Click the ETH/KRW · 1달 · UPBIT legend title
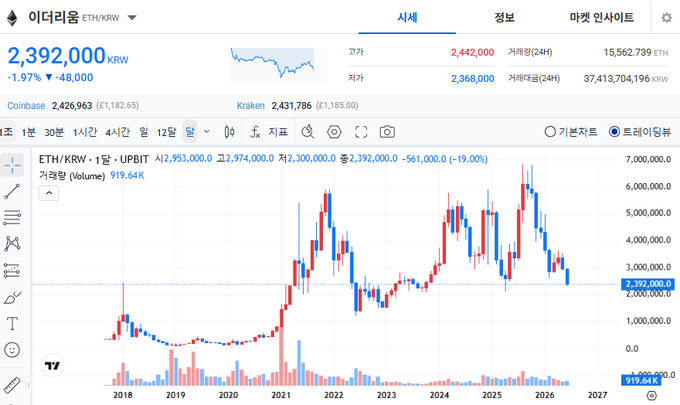The width and height of the screenshot is (680, 405). pyautogui.click(x=94, y=159)
